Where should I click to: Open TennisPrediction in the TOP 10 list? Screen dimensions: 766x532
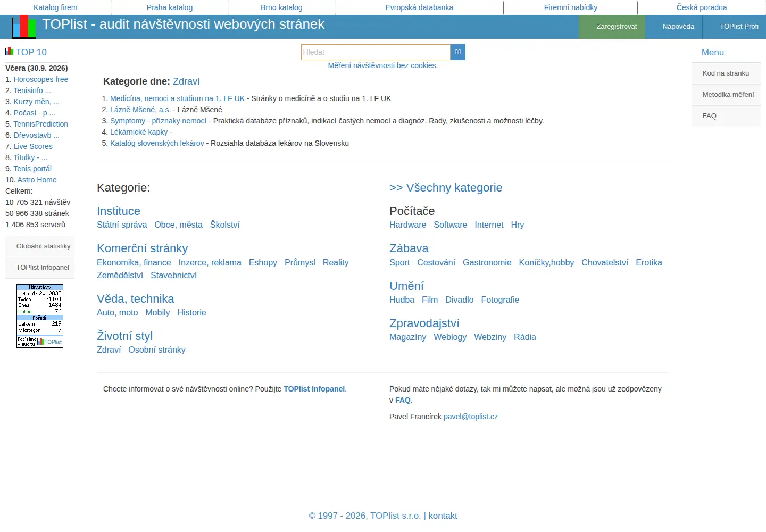coord(41,124)
